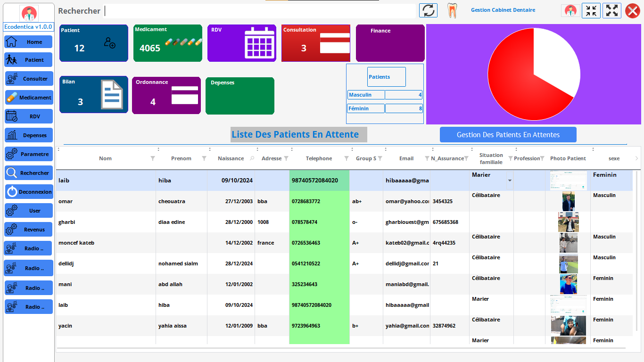Open the Bilan document tile
Image resolution: width=644 pixels, height=362 pixels.
point(93,94)
